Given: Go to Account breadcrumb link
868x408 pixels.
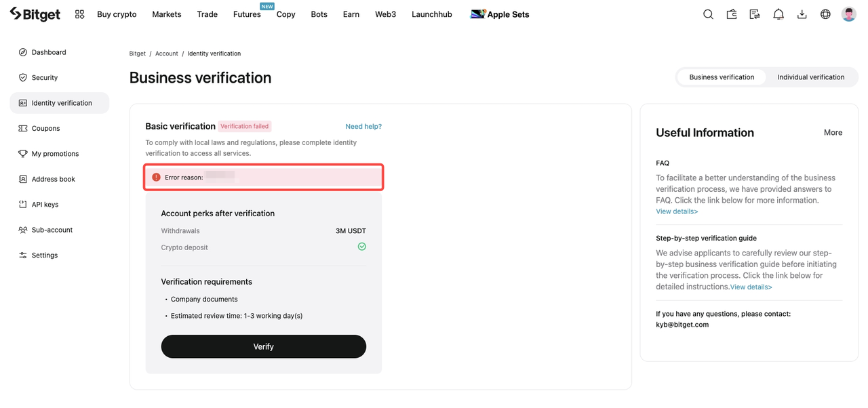Looking at the screenshot, I should (x=167, y=54).
